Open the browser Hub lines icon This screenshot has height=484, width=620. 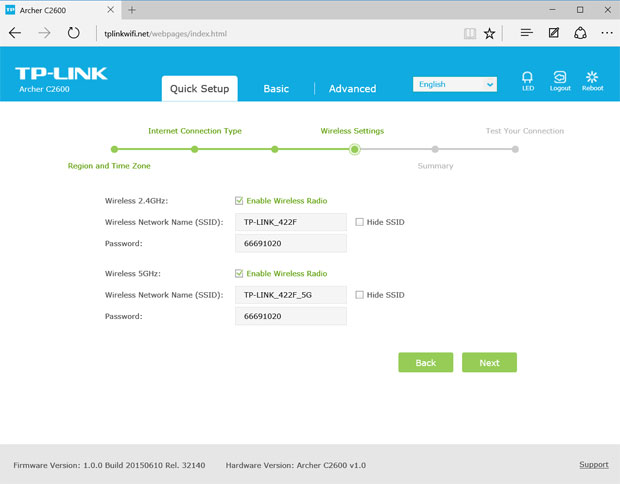coord(526,33)
